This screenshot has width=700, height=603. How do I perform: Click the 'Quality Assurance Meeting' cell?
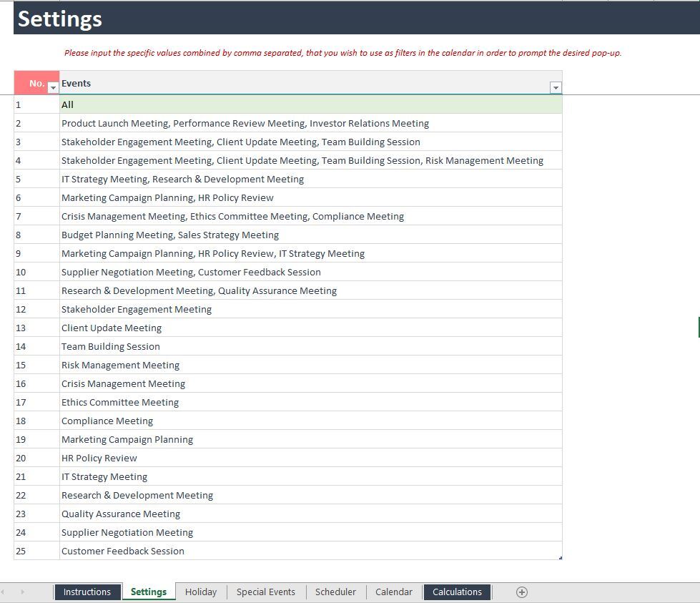(311, 514)
